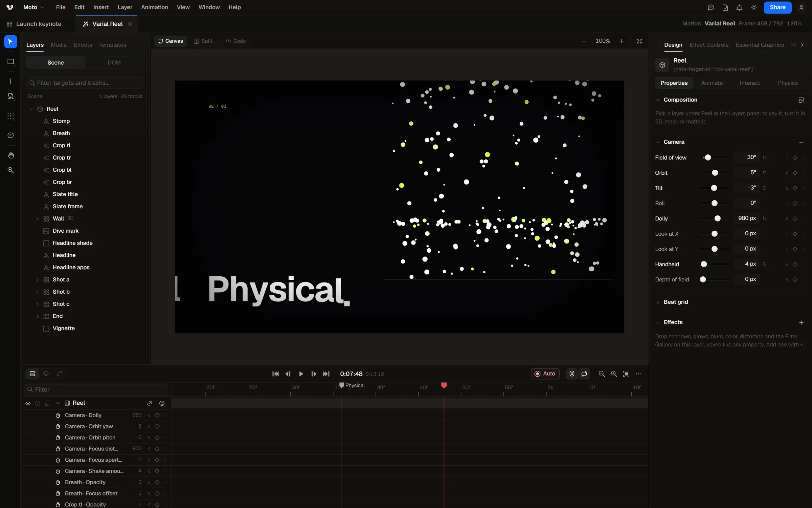Enter fullscreen canvas view
812x508 pixels.
coord(639,41)
